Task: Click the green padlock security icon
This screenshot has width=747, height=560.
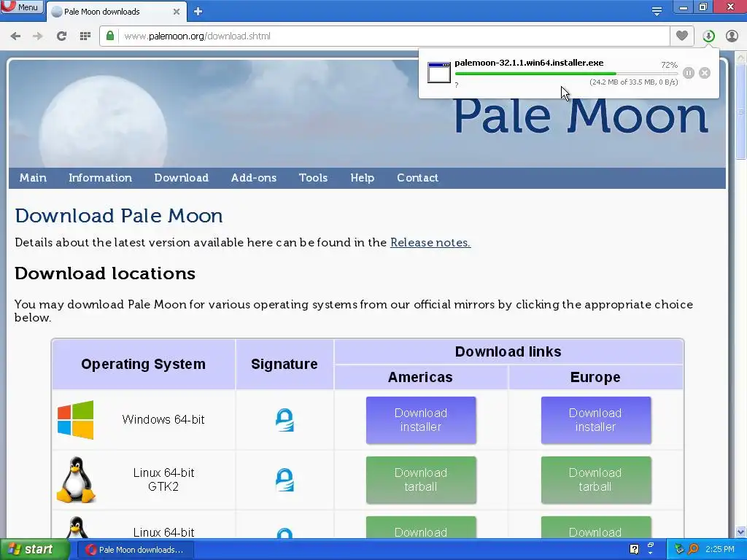Action: point(110,36)
